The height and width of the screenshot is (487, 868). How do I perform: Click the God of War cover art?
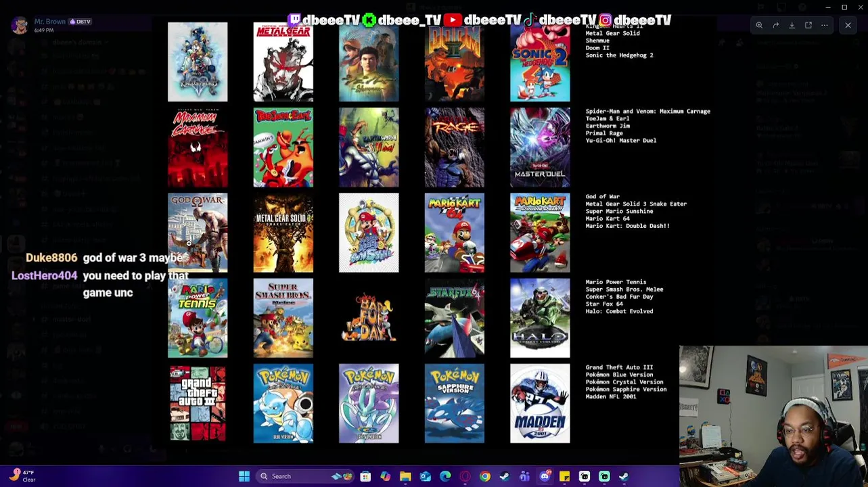pos(198,233)
